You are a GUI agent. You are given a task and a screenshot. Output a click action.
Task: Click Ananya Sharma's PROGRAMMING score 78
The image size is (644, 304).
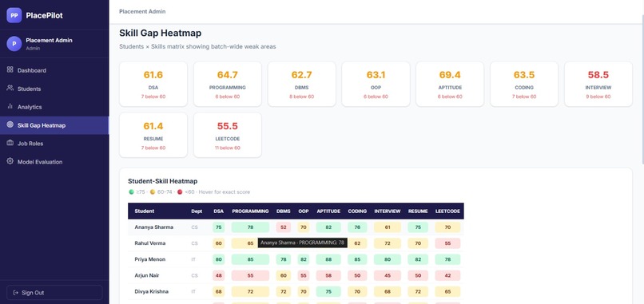[x=250, y=227]
